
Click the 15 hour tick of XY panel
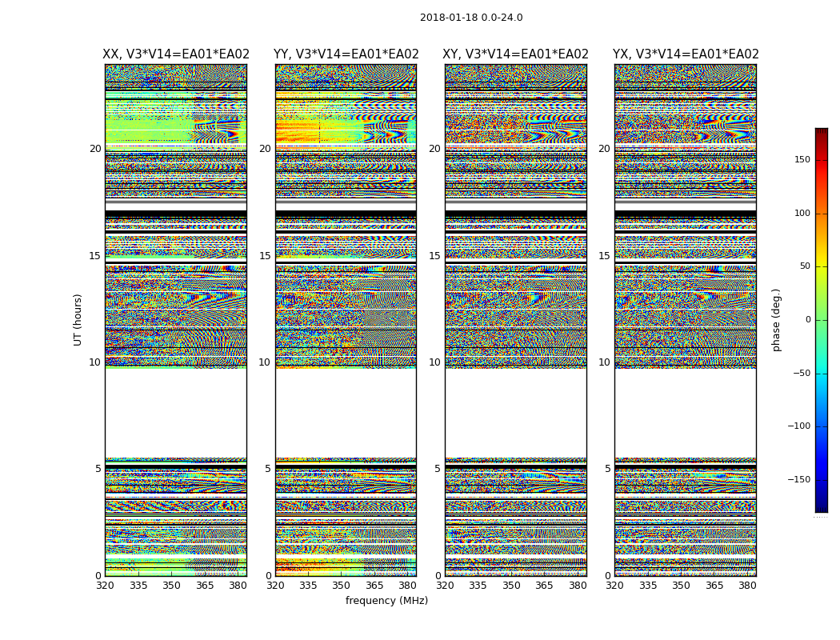pos(435,256)
